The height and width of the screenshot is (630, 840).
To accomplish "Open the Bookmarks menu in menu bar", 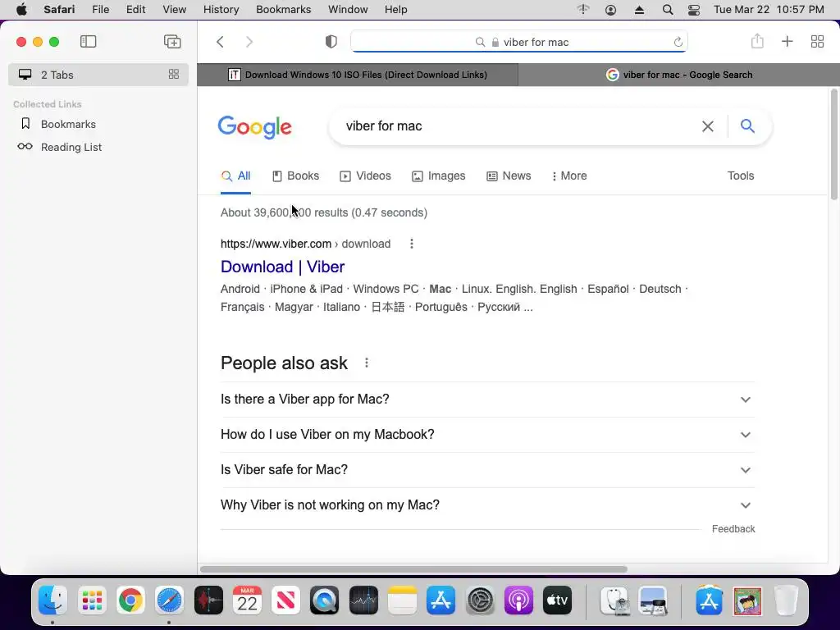I will coord(283,10).
